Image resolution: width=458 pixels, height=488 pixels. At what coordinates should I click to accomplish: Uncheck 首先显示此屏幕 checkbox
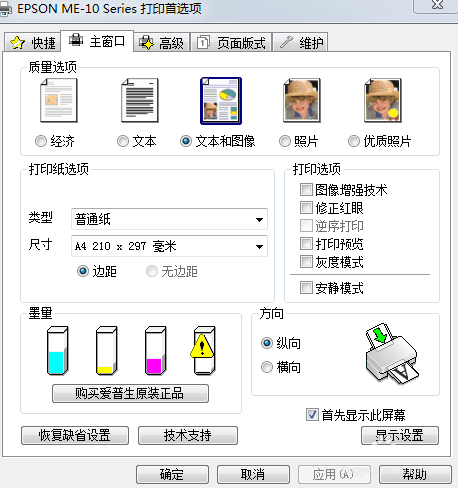point(312,415)
